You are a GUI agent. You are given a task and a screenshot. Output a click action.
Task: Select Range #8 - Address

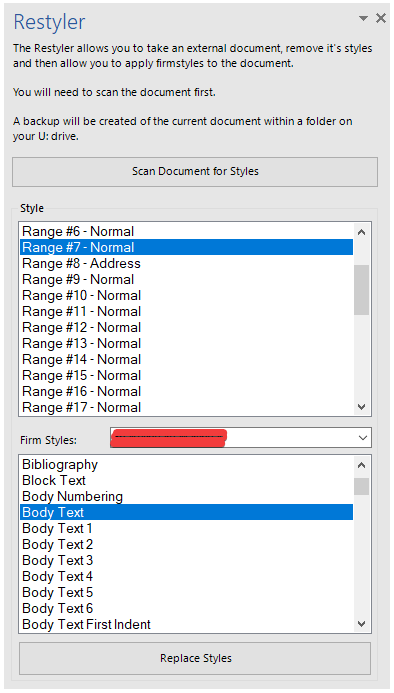[186, 263]
